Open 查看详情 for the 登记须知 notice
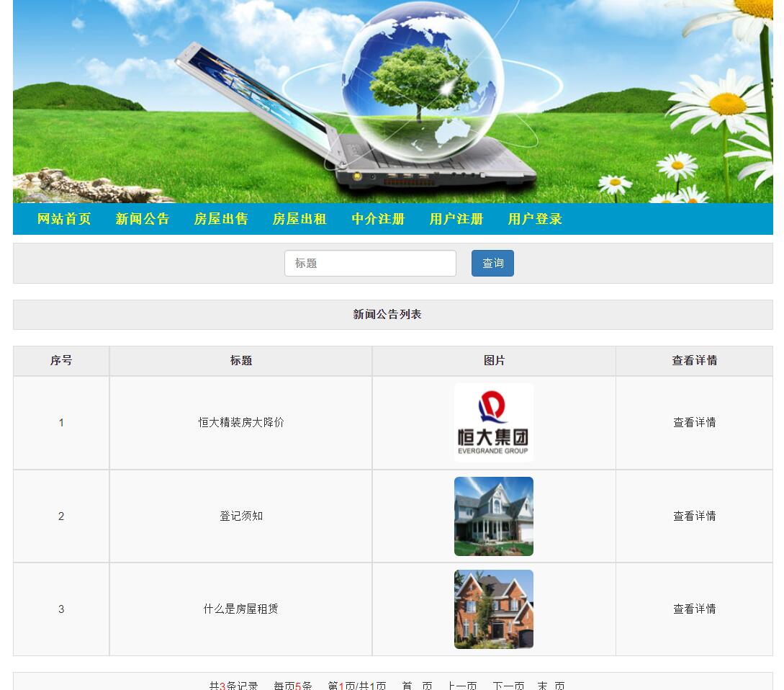 click(x=694, y=516)
